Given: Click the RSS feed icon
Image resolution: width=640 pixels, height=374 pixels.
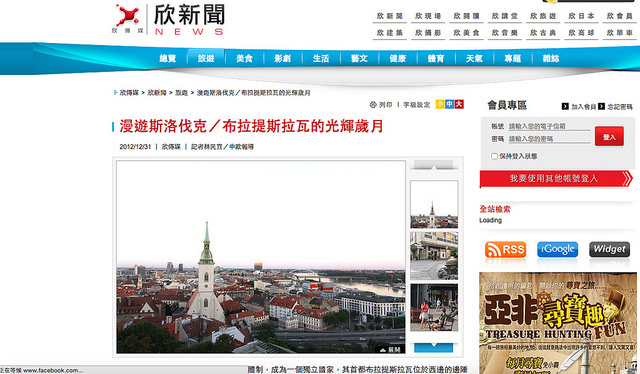Looking at the screenshot, I should [505, 249].
